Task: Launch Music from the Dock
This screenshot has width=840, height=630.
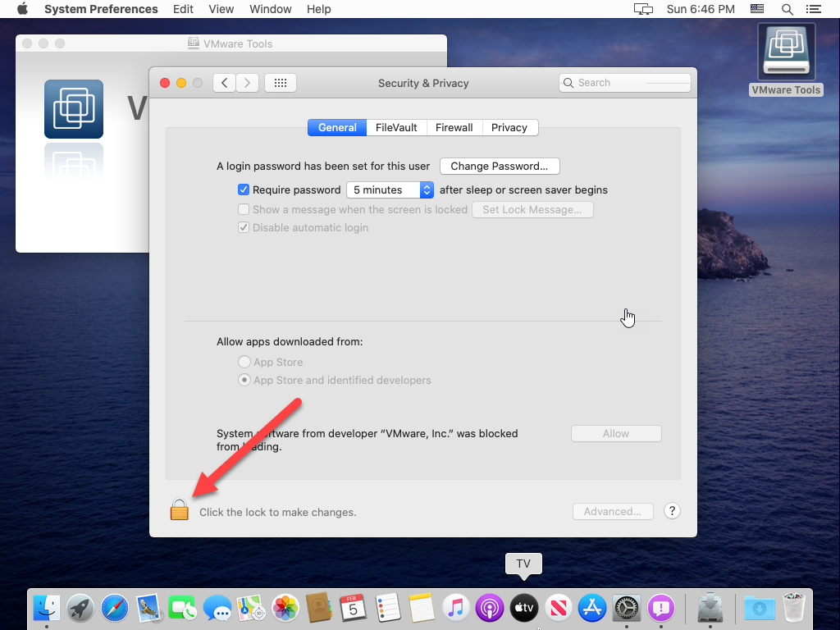Action: [x=455, y=608]
